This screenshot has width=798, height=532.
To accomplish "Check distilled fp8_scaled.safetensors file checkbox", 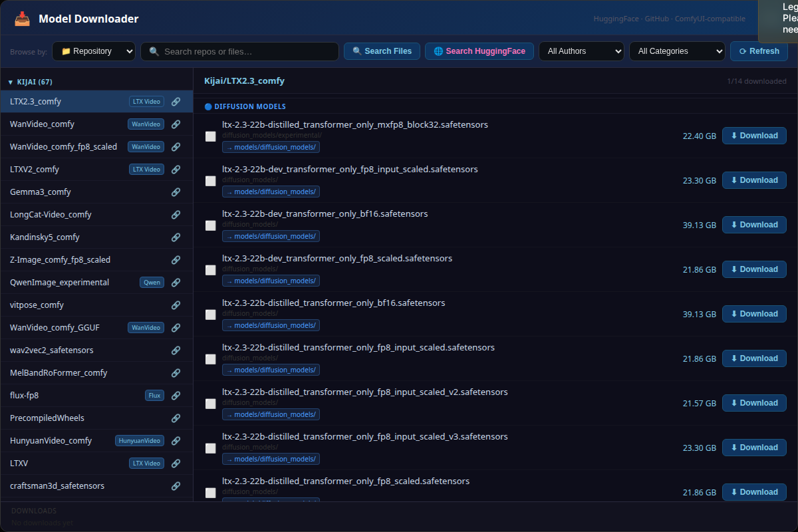I will tap(210, 493).
